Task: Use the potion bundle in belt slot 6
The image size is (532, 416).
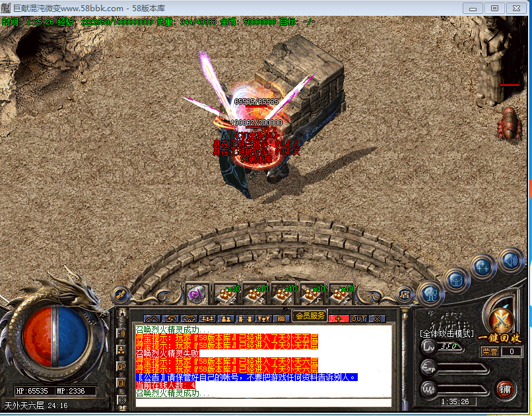Action: 341,294
